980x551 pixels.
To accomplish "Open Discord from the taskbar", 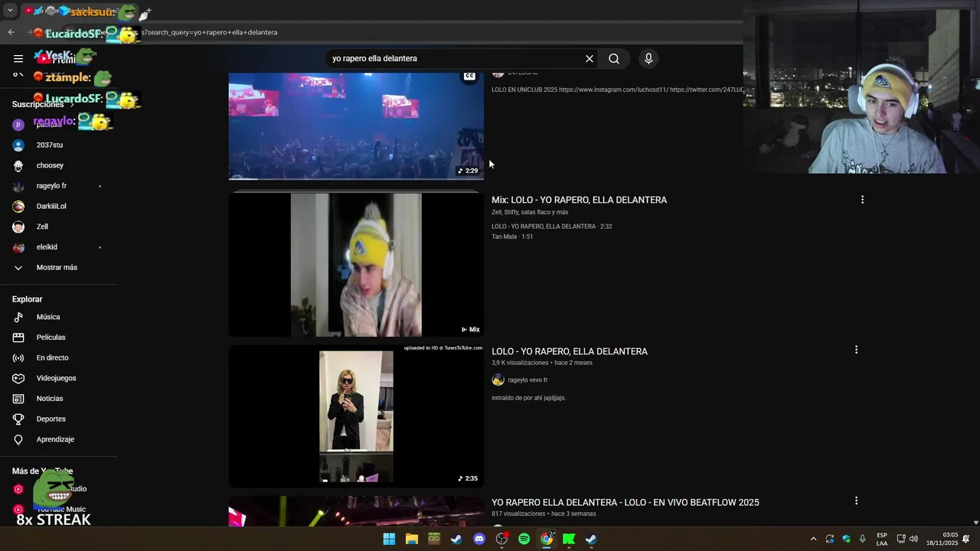I will [x=479, y=539].
